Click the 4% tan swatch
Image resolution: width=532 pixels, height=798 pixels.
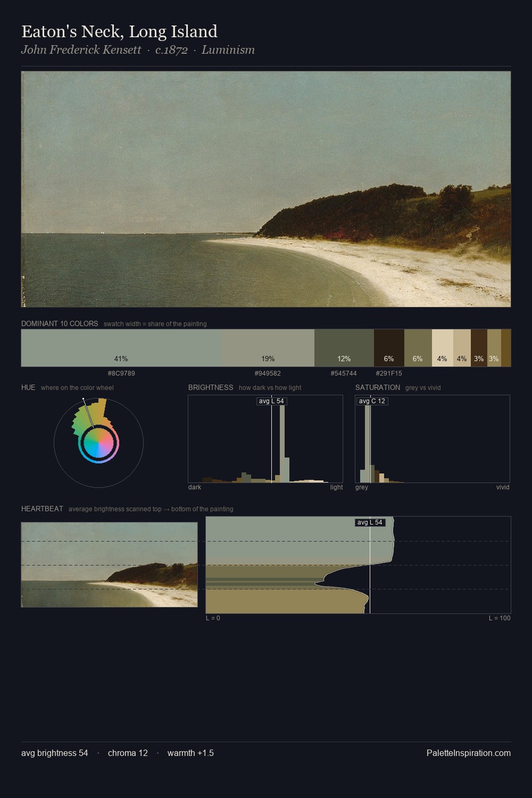point(462,348)
